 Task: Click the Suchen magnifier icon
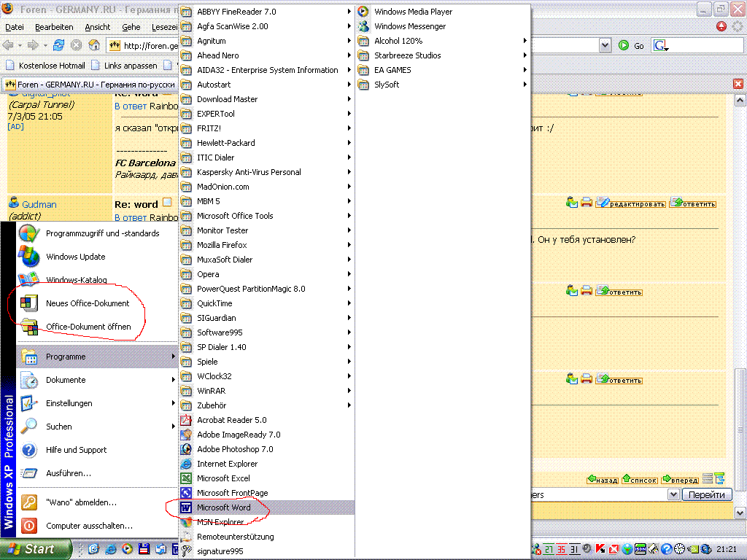tap(29, 427)
